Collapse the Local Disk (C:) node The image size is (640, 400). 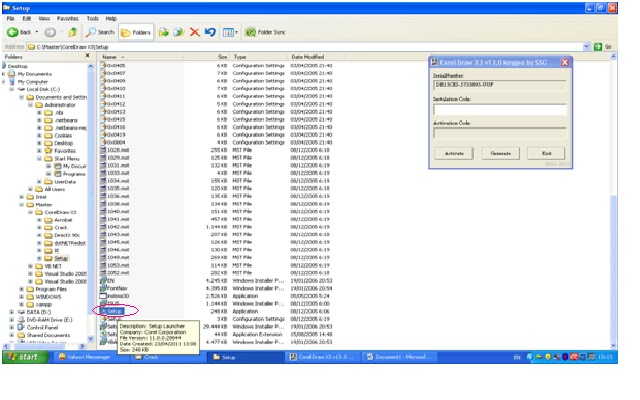pyautogui.click(x=12, y=89)
